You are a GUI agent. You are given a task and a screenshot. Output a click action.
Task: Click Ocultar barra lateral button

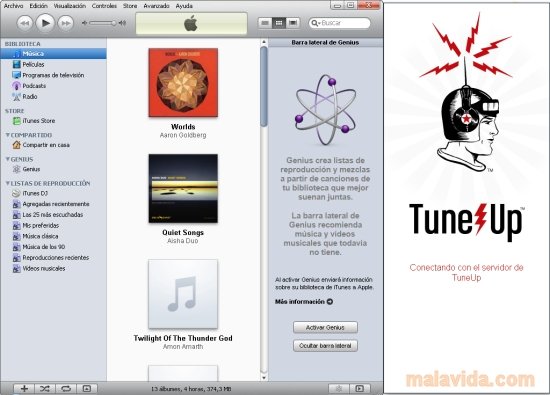pyautogui.click(x=325, y=346)
